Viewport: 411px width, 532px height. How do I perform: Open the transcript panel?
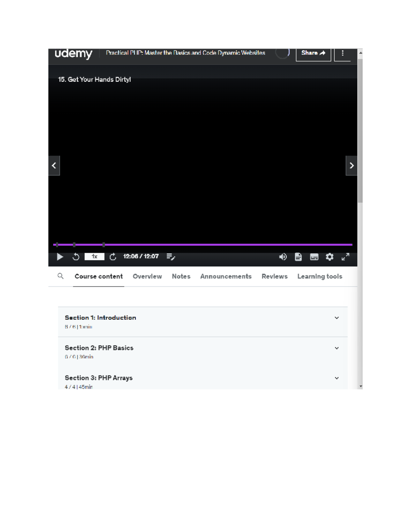pyautogui.click(x=298, y=257)
